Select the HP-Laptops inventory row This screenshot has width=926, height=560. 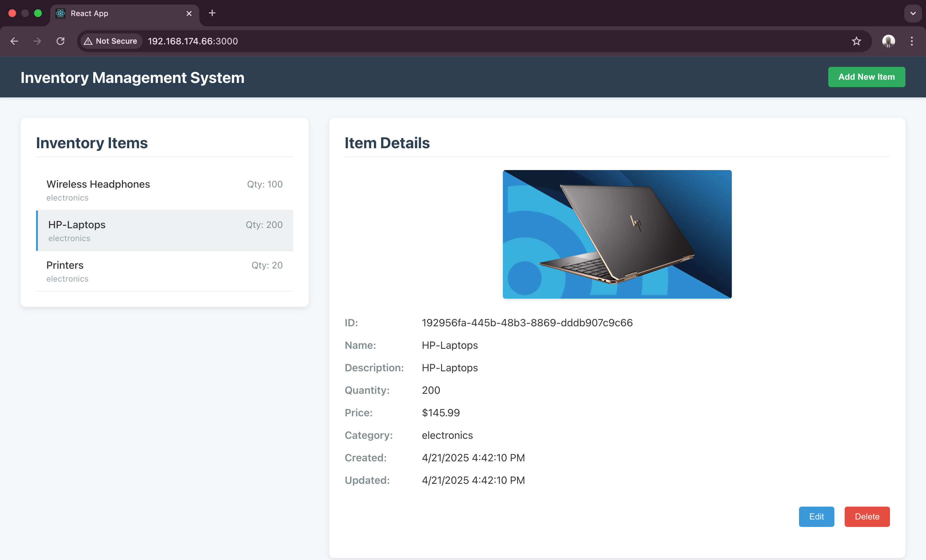(x=164, y=230)
